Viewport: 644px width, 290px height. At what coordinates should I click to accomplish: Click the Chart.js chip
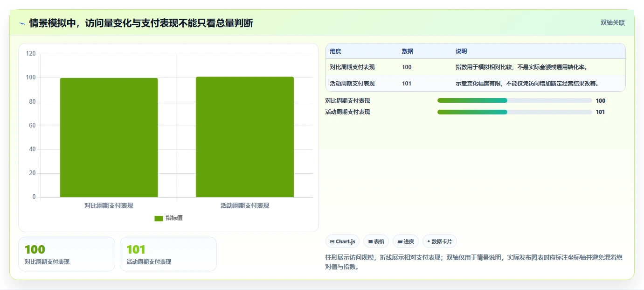(x=342, y=241)
